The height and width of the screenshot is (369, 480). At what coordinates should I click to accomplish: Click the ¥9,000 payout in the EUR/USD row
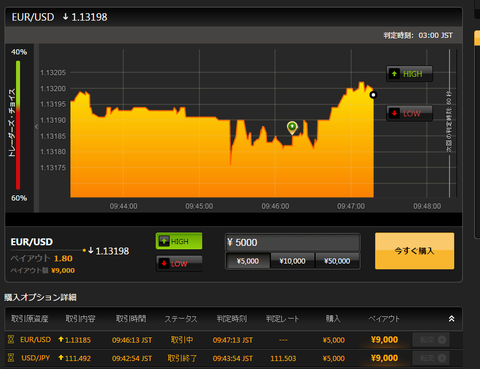(384, 340)
